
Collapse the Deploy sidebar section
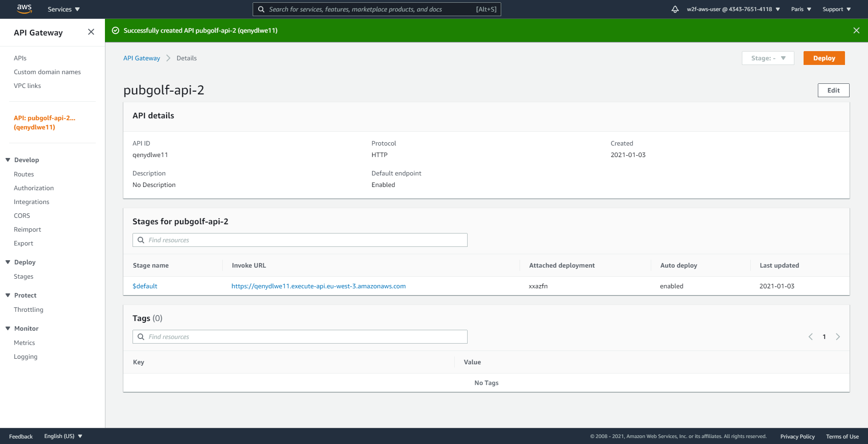pos(8,262)
